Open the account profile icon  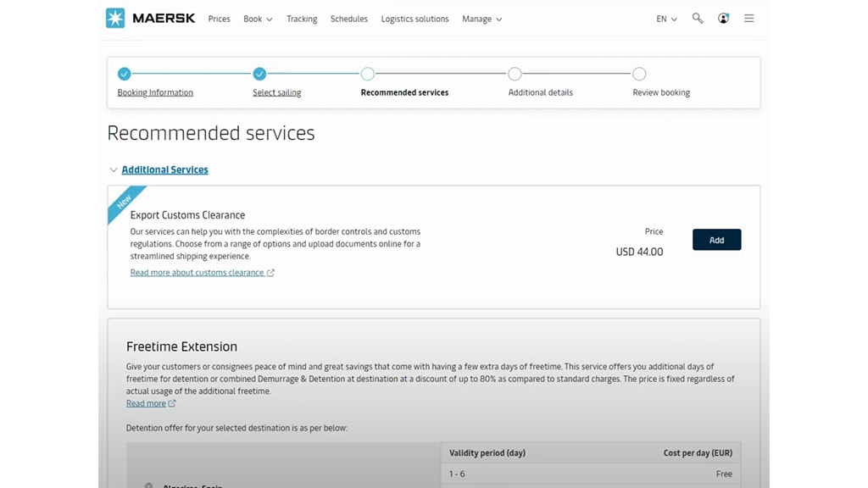[723, 18]
